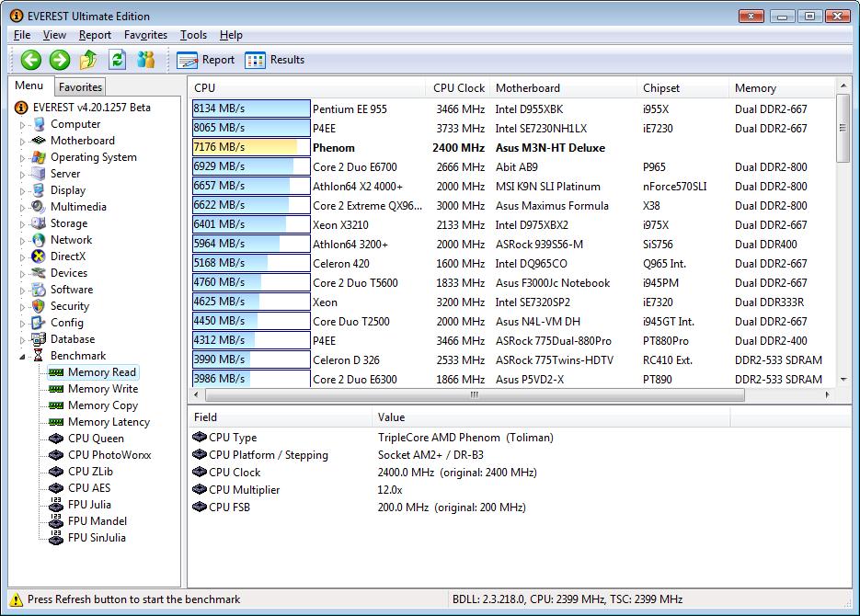Open the View menu
This screenshot has width=860, height=616.
coord(54,35)
